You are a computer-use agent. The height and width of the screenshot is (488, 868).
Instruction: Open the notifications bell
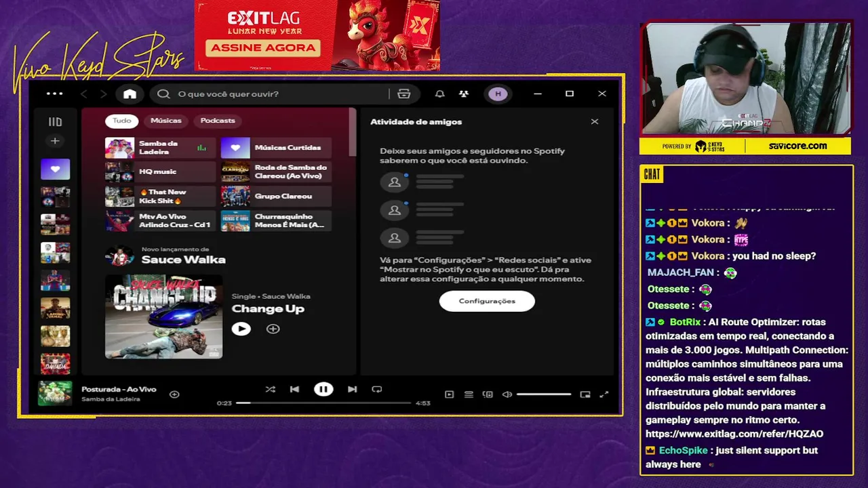tap(439, 94)
